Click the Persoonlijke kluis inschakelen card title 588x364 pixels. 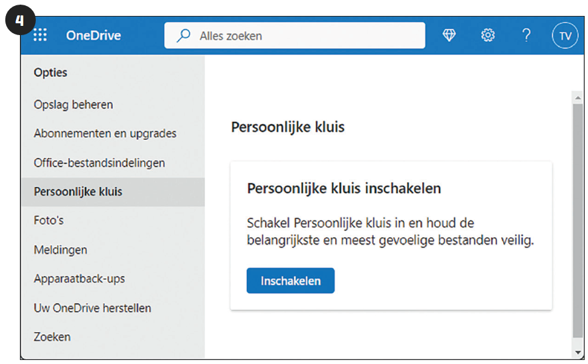pos(344,188)
